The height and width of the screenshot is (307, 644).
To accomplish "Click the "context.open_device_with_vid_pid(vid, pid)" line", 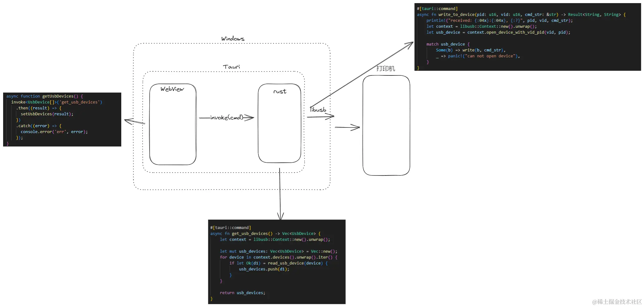I will click(498, 32).
